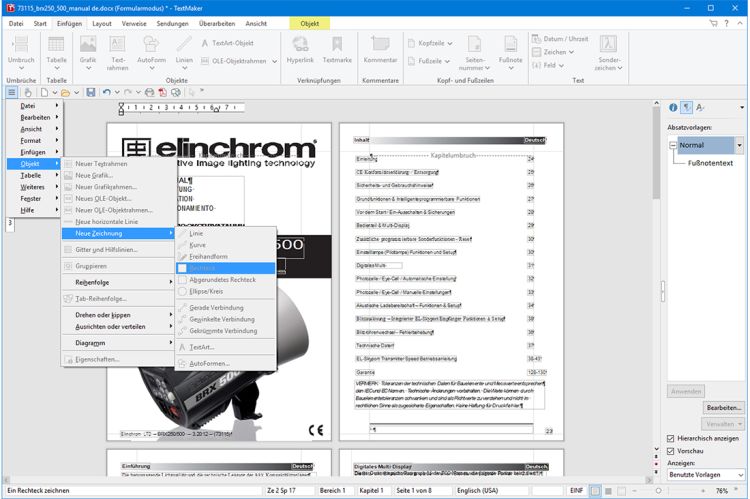Click the Bearbeiten... button in sidebar
Screen dimensions: 750x499
click(x=724, y=408)
